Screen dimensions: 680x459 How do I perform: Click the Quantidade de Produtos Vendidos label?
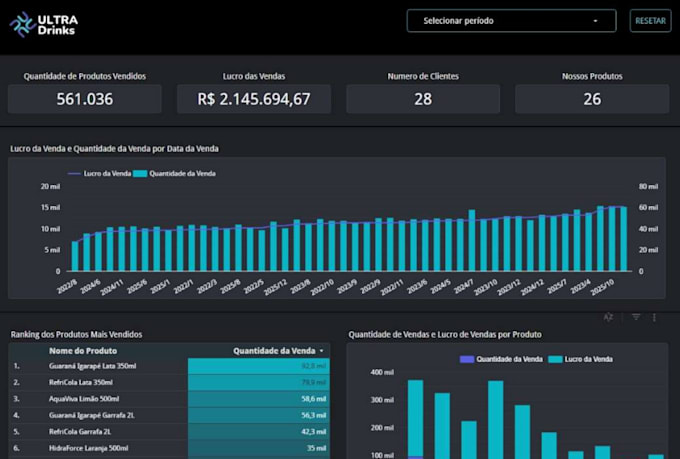click(85, 76)
